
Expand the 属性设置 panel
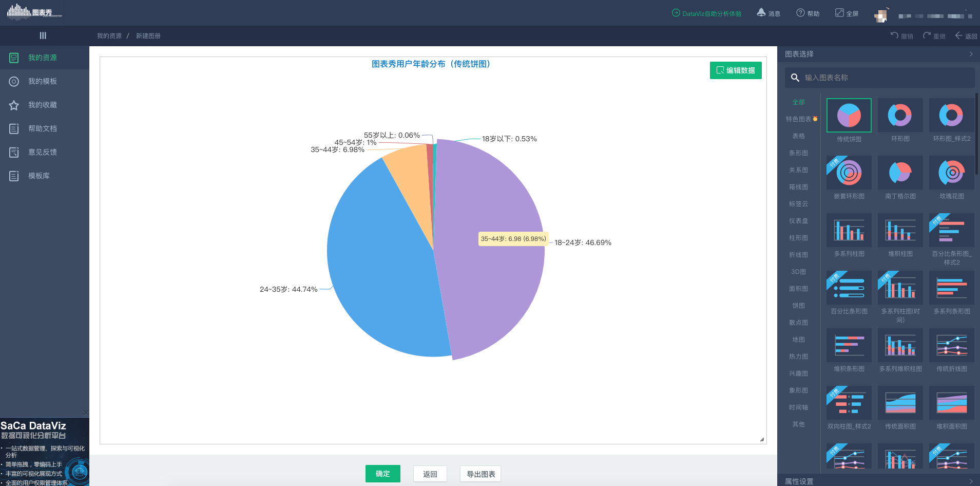tap(971, 481)
